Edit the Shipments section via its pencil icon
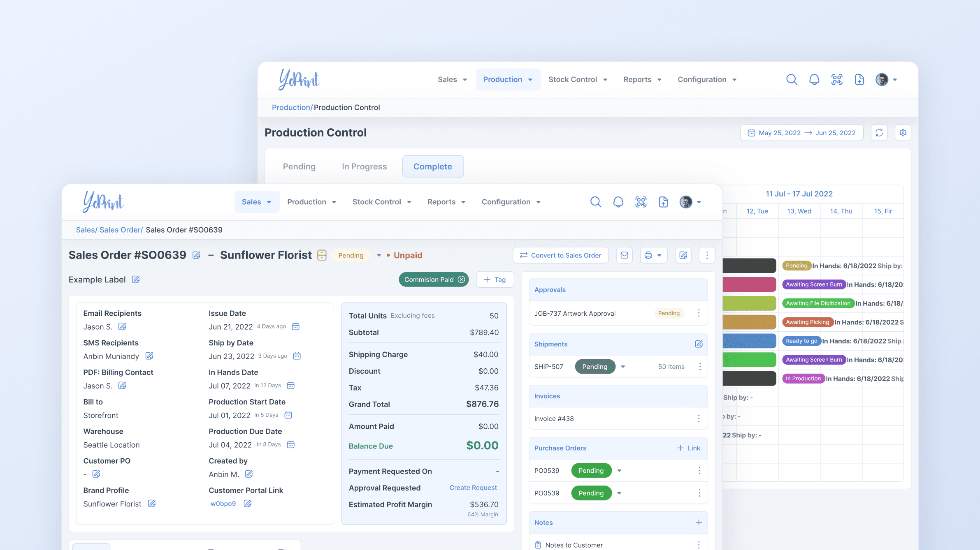 point(699,344)
